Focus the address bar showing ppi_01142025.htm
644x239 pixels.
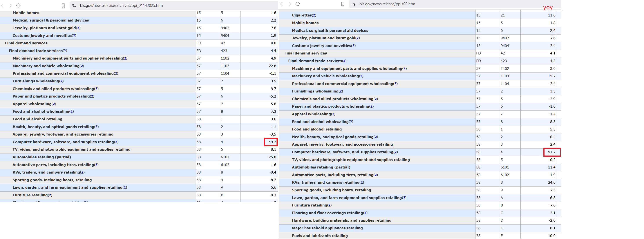coord(121,5)
